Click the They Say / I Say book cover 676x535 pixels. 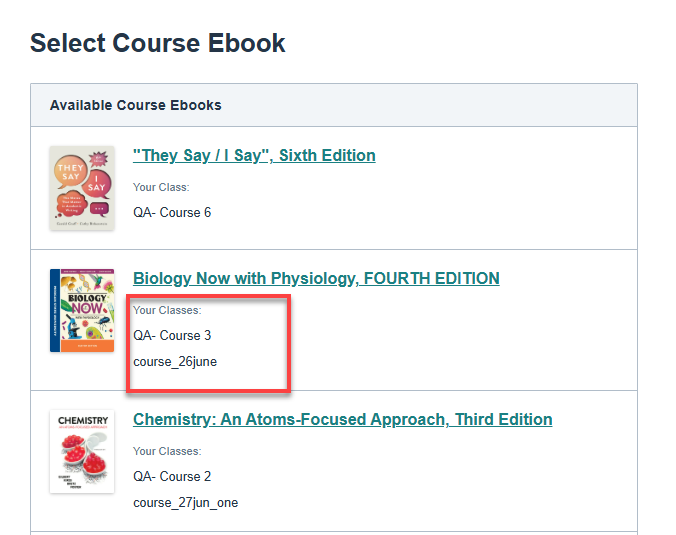82,188
